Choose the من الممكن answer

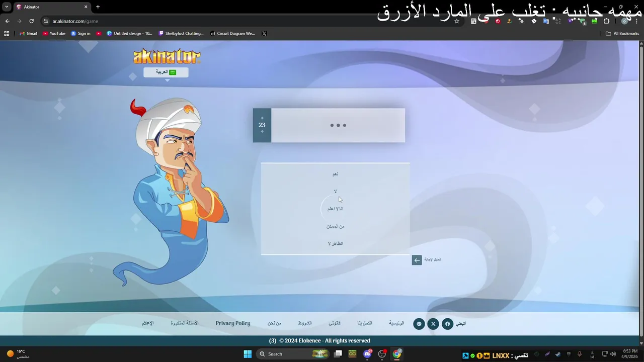335,226
